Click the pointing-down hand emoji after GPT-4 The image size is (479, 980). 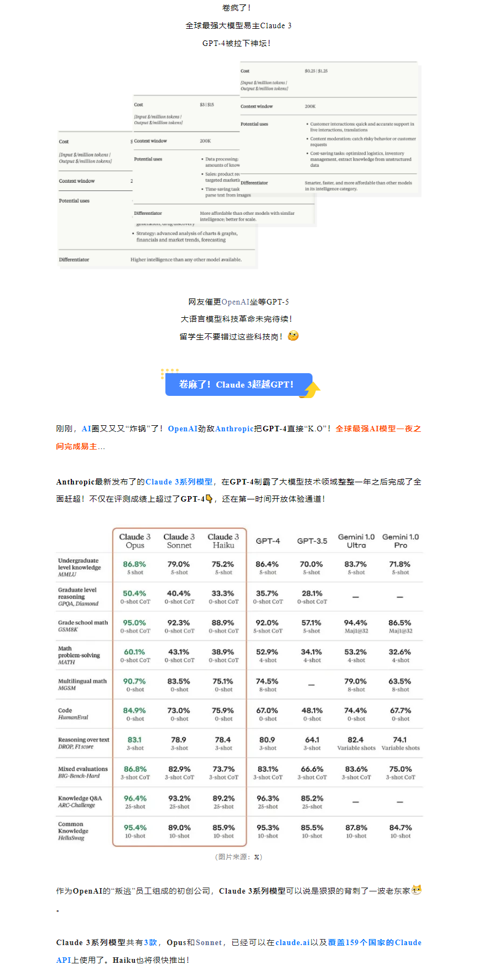click(x=209, y=499)
